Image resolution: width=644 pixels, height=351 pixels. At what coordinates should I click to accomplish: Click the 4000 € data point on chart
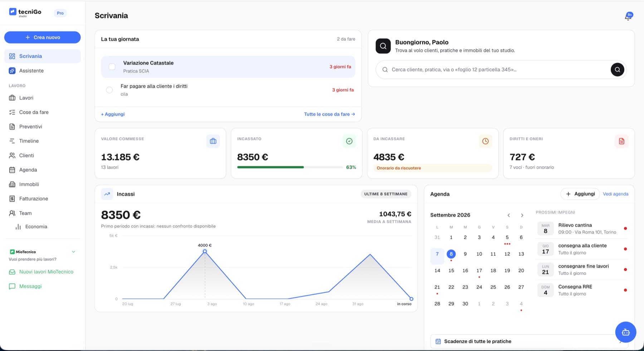pos(205,251)
